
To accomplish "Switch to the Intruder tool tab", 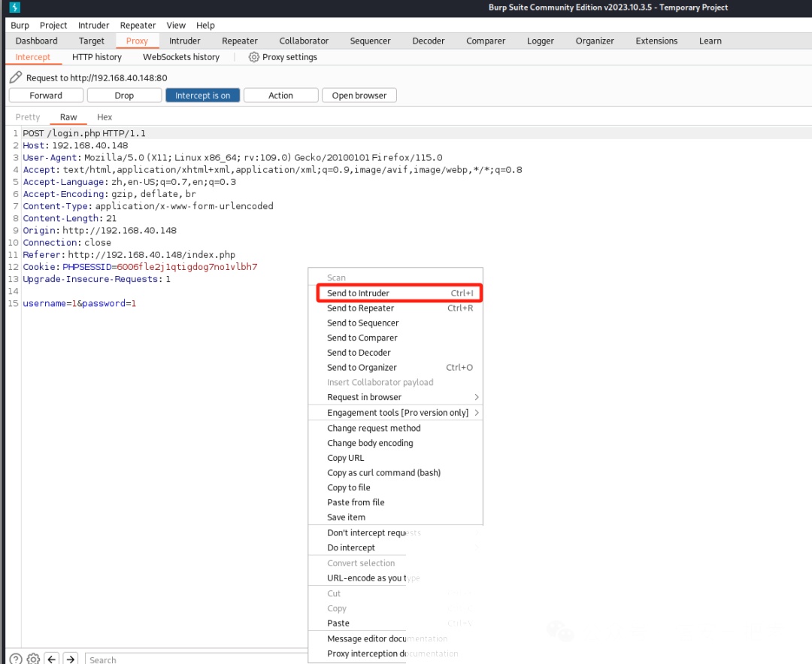I will [x=184, y=41].
